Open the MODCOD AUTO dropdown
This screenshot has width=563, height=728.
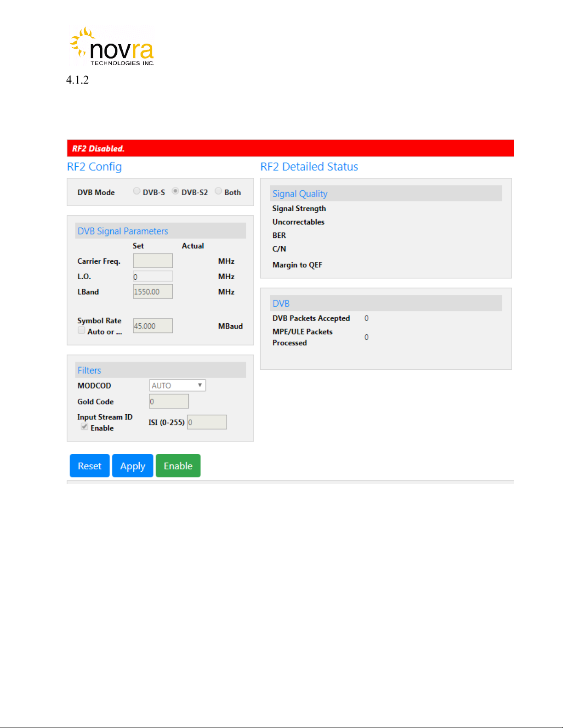[177, 385]
